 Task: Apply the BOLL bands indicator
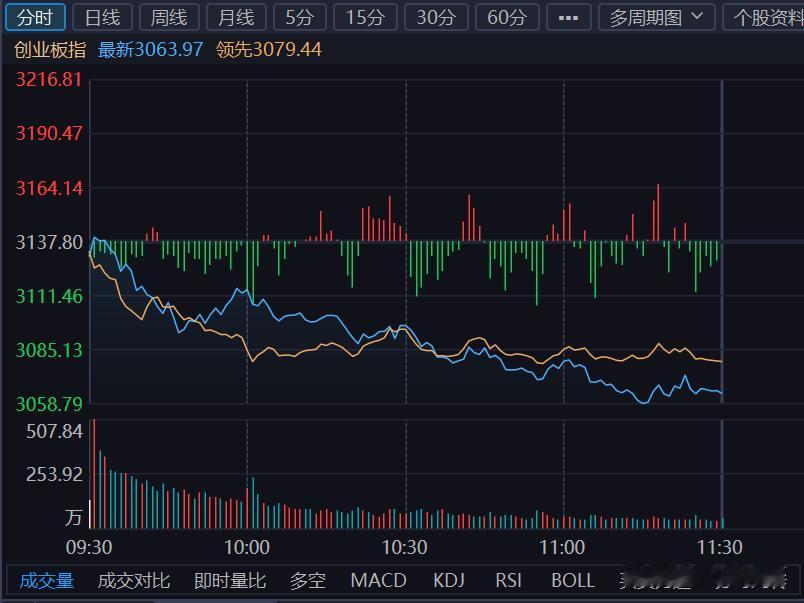(x=573, y=580)
